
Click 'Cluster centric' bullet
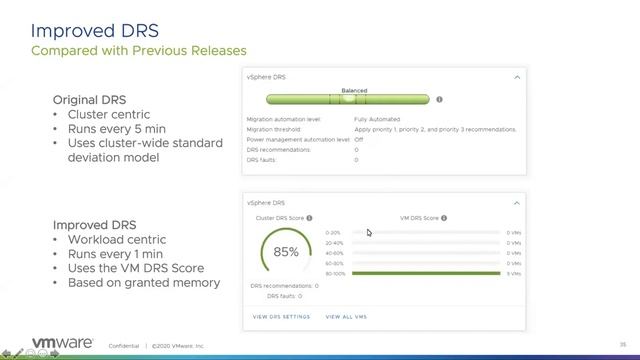tap(109, 115)
